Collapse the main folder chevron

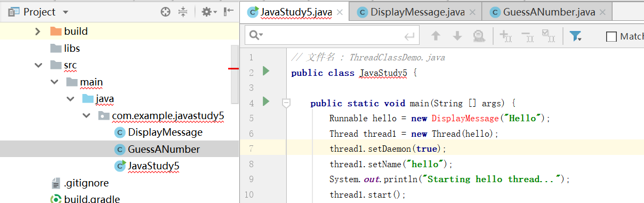(54, 82)
